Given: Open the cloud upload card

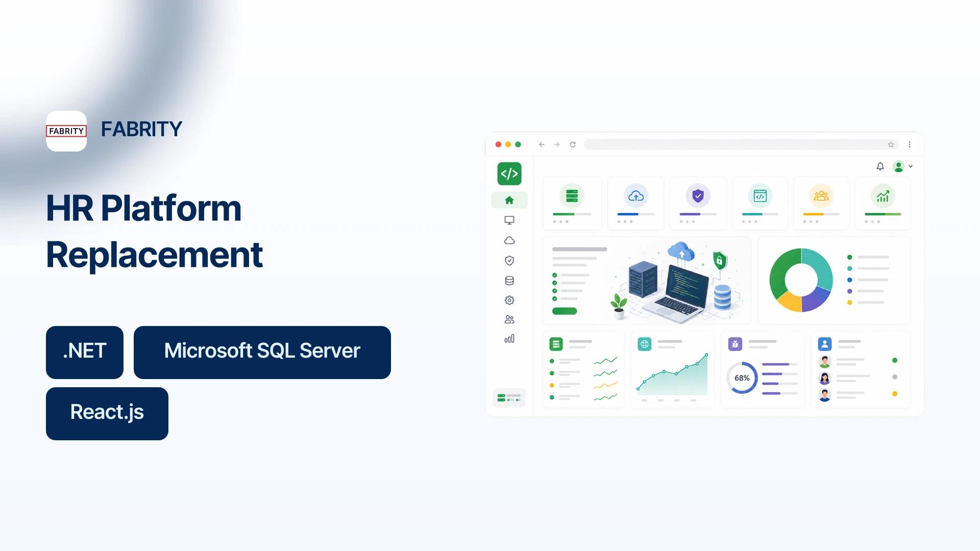Looking at the screenshot, I should pyautogui.click(x=635, y=203).
